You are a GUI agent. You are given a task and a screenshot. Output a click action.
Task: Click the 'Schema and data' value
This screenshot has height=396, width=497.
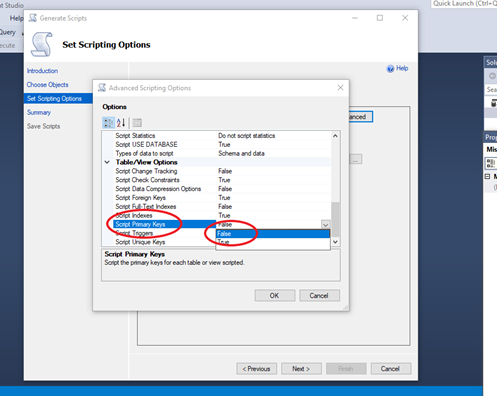tap(241, 153)
